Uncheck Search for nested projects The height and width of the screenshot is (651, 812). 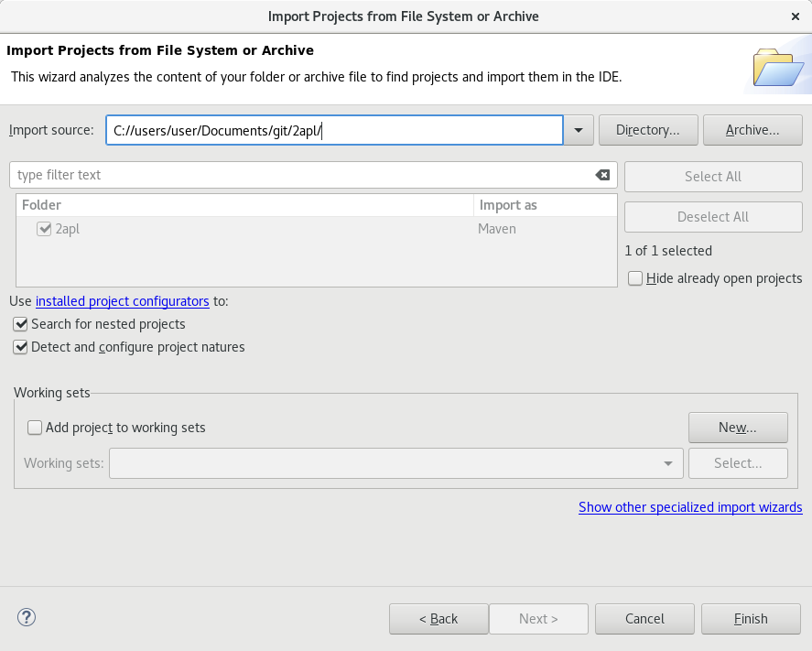click(20, 324)
